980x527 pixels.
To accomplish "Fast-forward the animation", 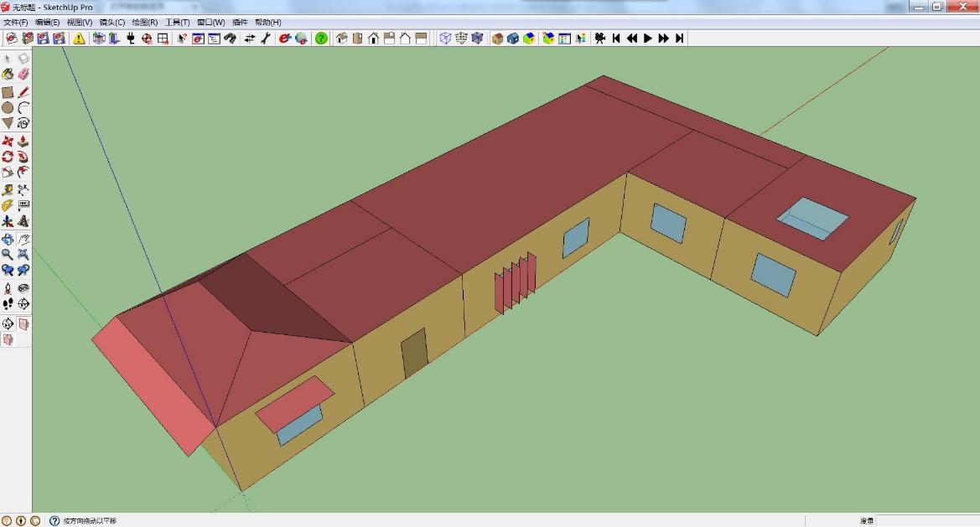I will (664, 39).
